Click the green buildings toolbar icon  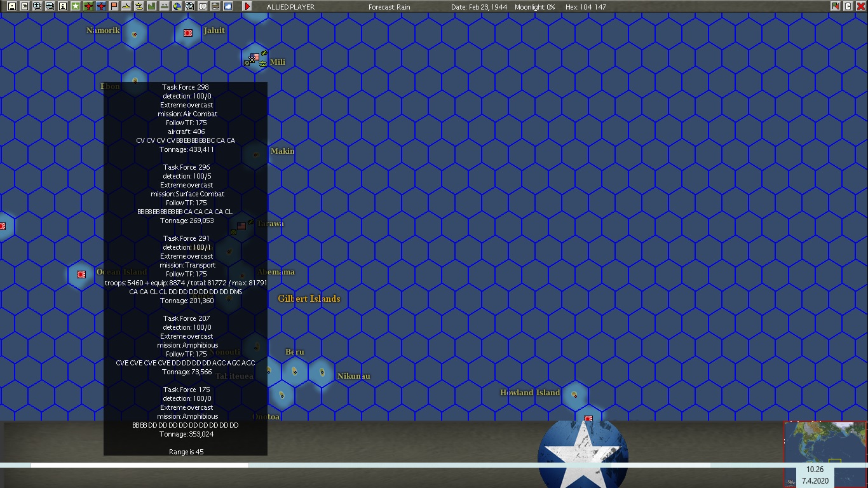[x=152, y=6]
